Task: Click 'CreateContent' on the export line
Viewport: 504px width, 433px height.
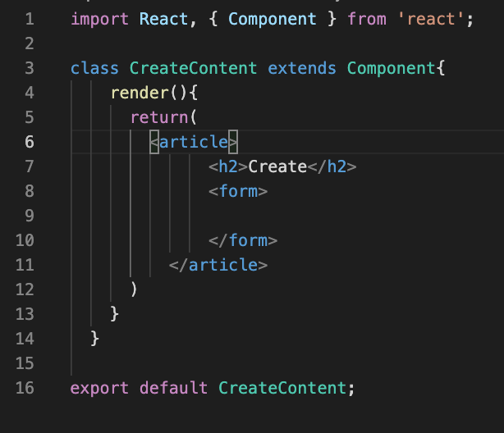Action: tap(282, 388)
